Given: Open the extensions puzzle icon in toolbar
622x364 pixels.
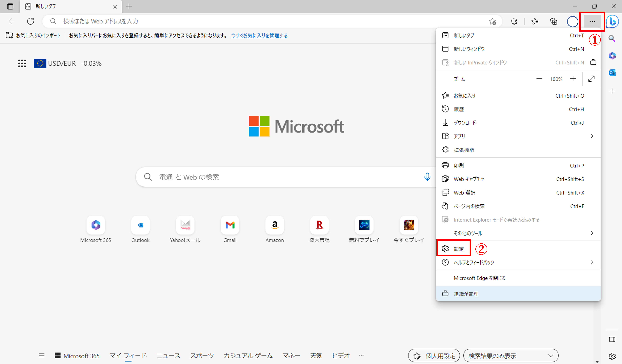Looking at the screenshot, I should 514,21.
